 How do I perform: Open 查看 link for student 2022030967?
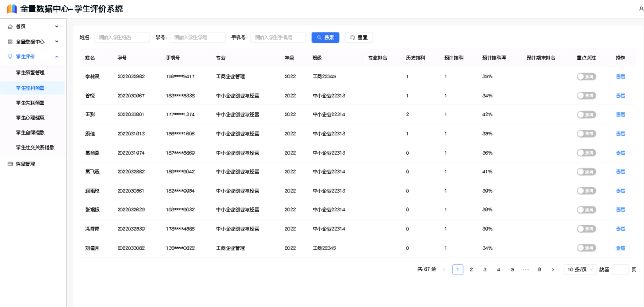[x=620, y=96]
